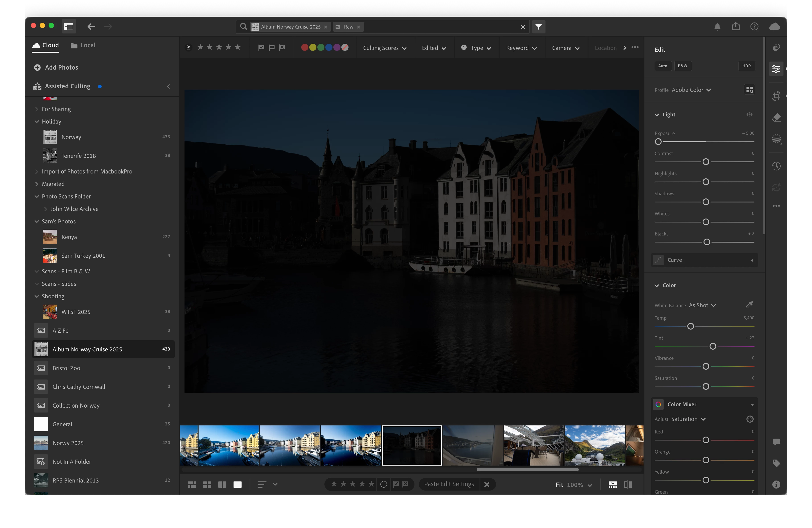Open the Keywords tag panel

[776, 463]
